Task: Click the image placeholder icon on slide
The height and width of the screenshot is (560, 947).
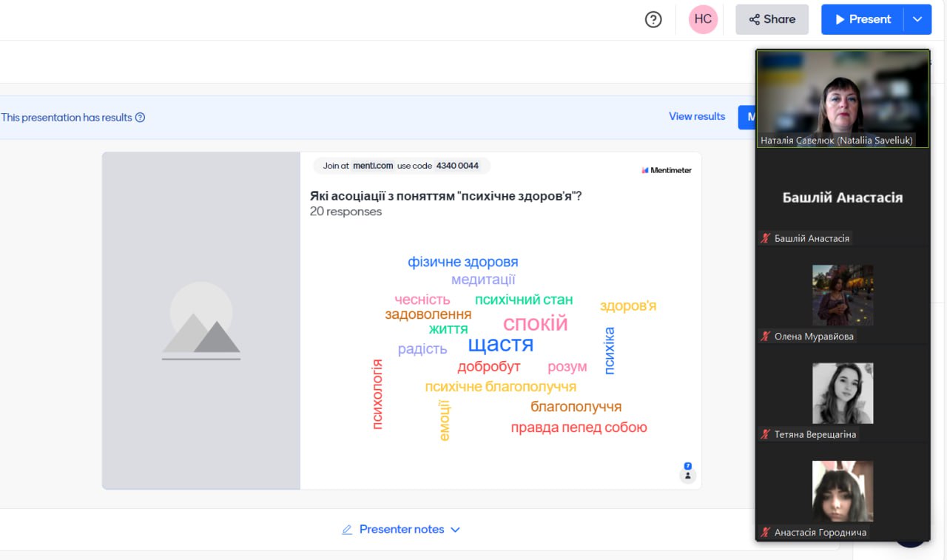Action: pyautogui.click(x=201, y=321)
